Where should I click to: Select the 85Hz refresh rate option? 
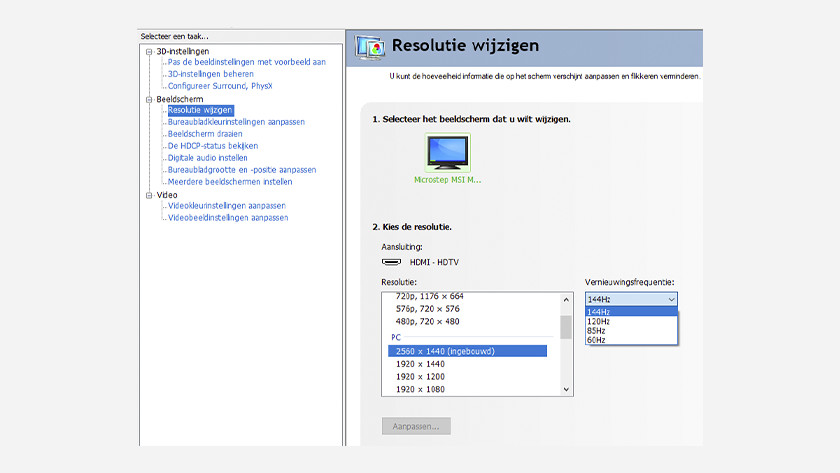(x=598, y=331)
